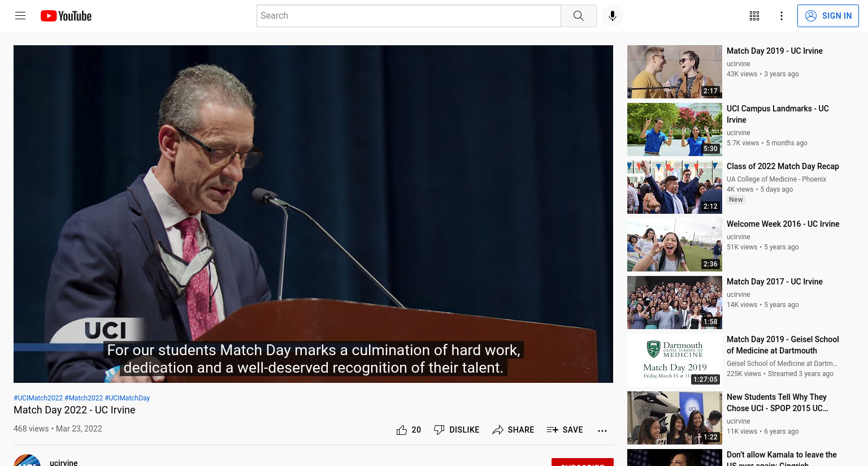Click the like count 20
The width and height of the screenshot is (868, 466).
click(416, 430)
